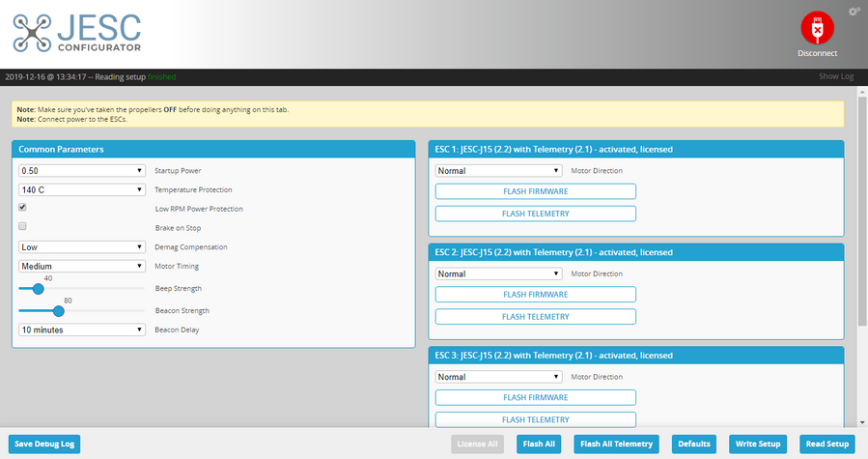Click the Write Setup button

point(758,445)
